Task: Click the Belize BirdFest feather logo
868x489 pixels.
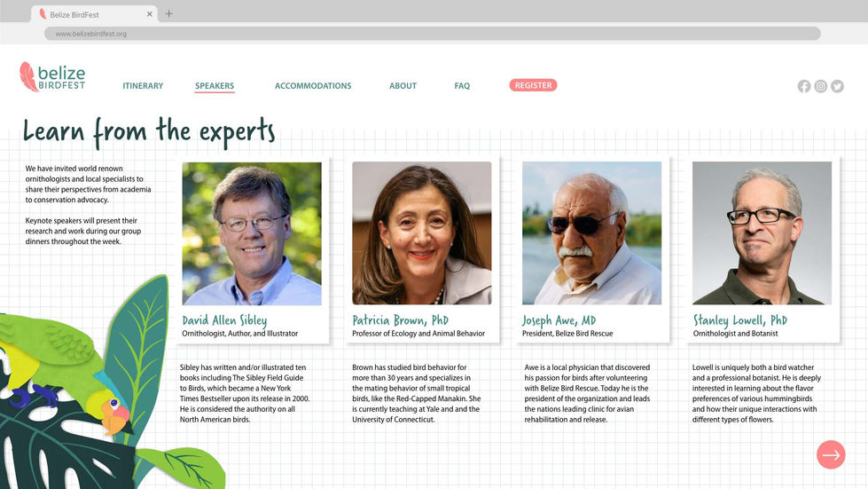Action: (x=52, y=76)
